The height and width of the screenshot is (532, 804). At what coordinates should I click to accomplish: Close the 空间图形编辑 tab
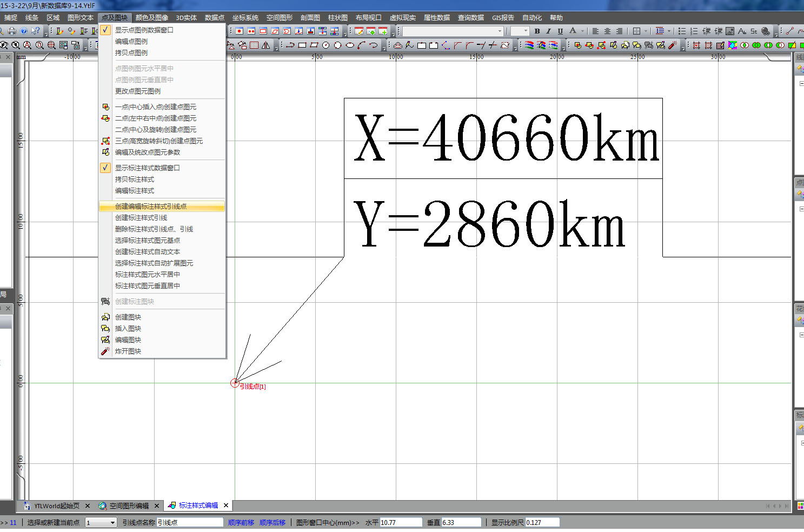click(x=157, y=506)
